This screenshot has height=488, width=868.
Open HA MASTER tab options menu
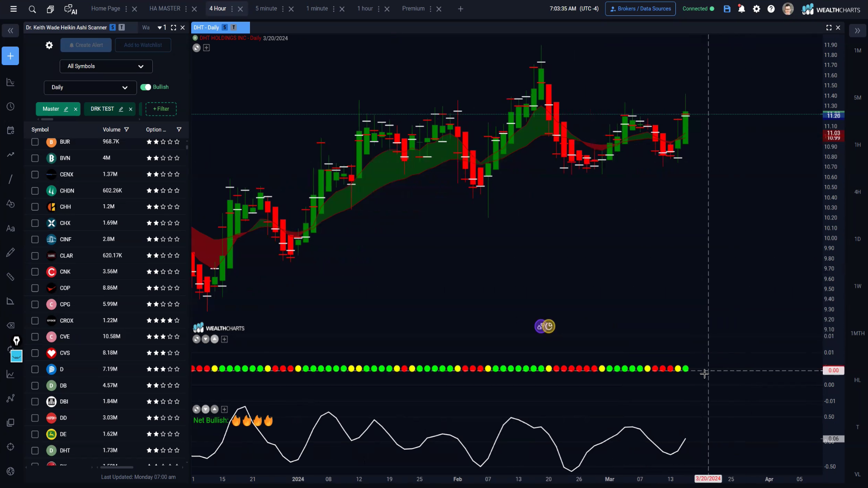(x=186, y=9)
